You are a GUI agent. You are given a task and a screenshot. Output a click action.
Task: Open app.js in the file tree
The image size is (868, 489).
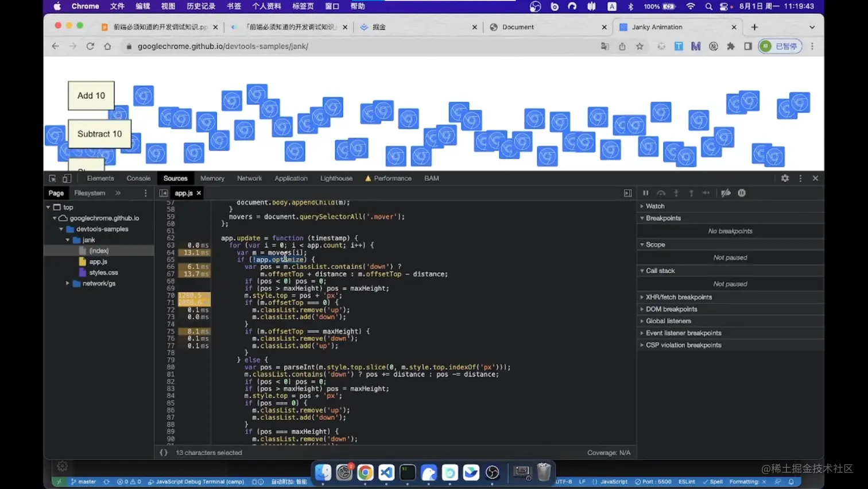98,261
